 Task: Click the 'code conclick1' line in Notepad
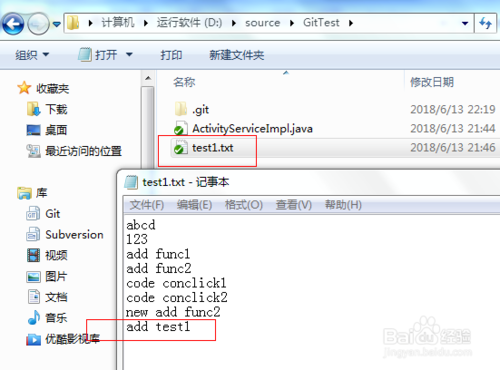pos(177,283)
